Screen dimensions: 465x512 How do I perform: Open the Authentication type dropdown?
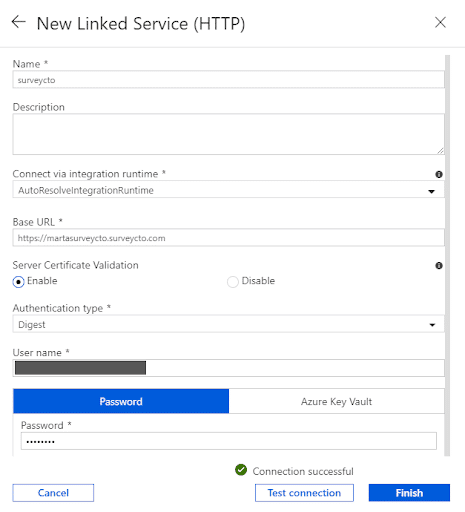[x=228, y=324]
